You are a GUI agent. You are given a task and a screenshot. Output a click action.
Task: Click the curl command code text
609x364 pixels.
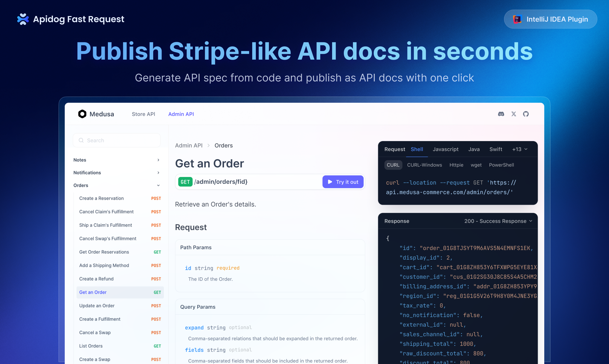[451, 188]
